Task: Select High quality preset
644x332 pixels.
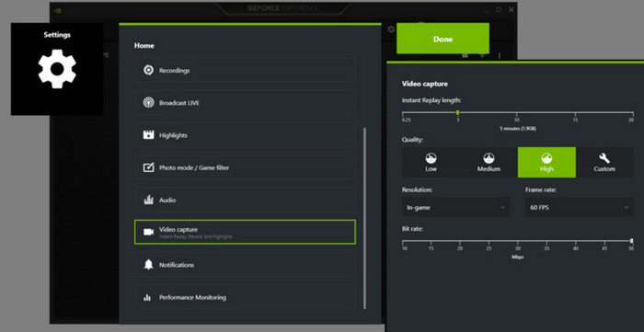Action: [x=546, y=163]
